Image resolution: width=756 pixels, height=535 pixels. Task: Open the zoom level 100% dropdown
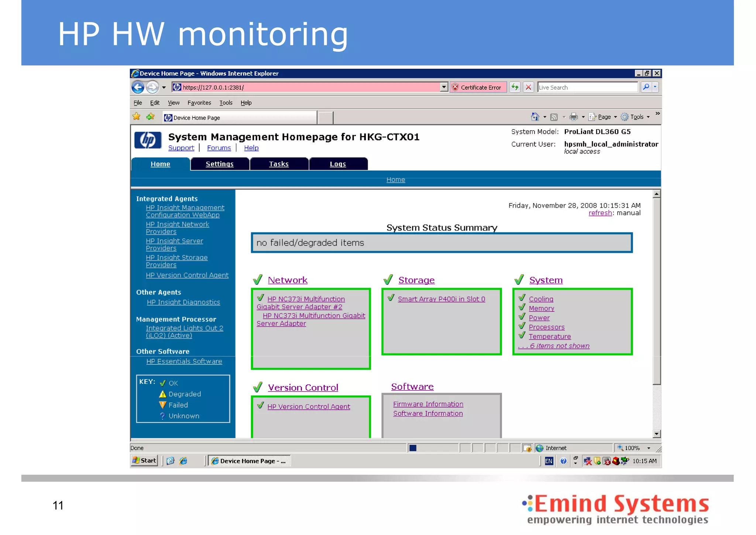649,448
